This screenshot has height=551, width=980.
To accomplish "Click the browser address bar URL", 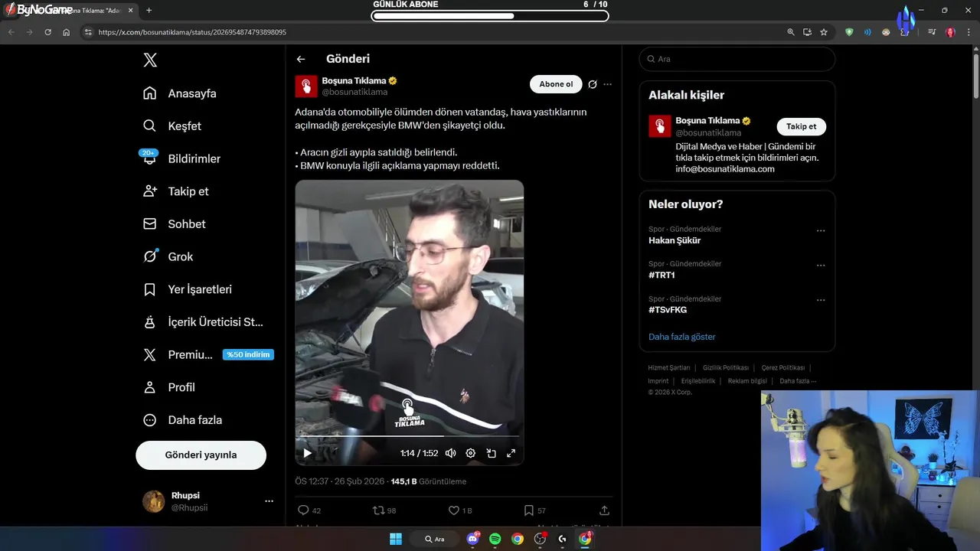I will point(192,32).
